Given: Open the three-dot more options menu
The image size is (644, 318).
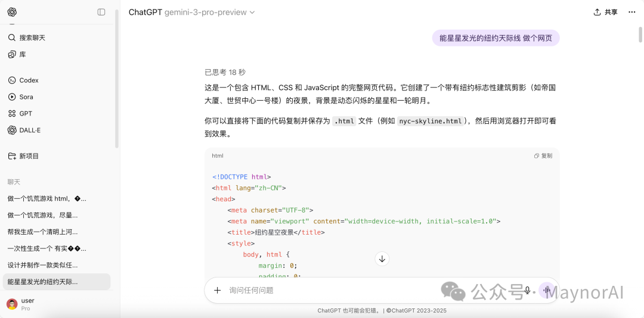Looking at the screenshot, I should 632,13.
